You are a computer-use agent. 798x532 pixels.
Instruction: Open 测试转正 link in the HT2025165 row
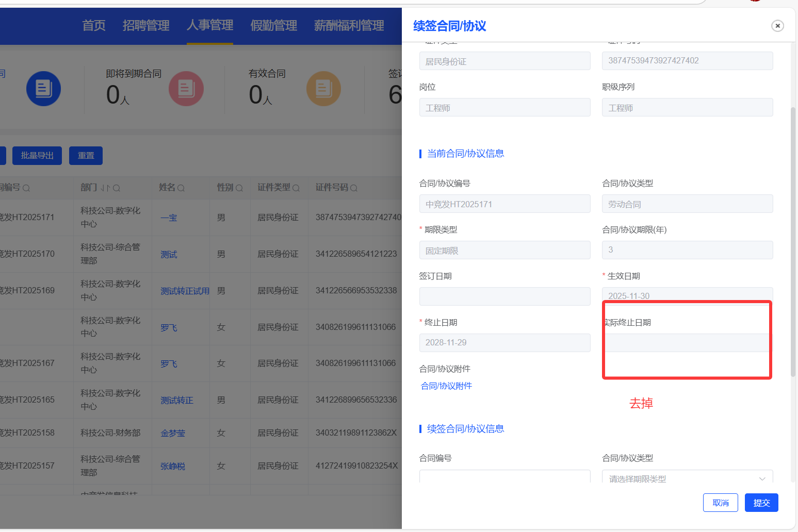177,401
